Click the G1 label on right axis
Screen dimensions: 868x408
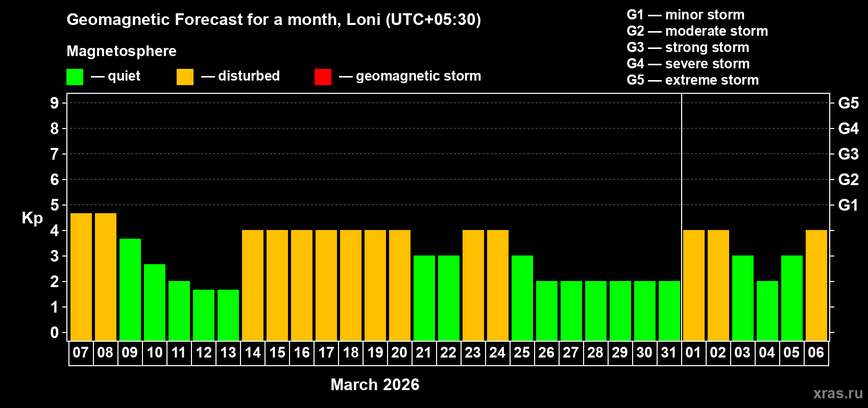click(x=848, y=205)
